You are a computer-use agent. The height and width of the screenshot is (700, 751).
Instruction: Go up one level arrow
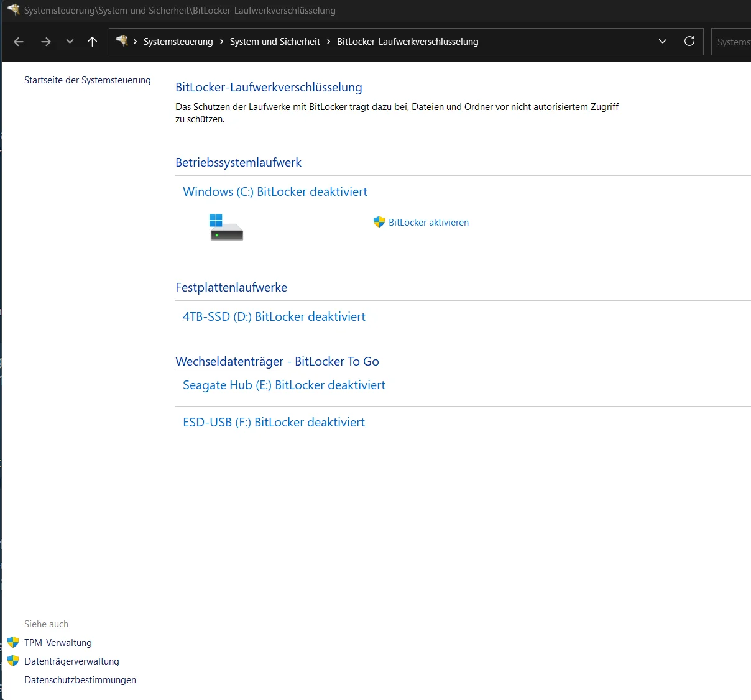point(92,42)
